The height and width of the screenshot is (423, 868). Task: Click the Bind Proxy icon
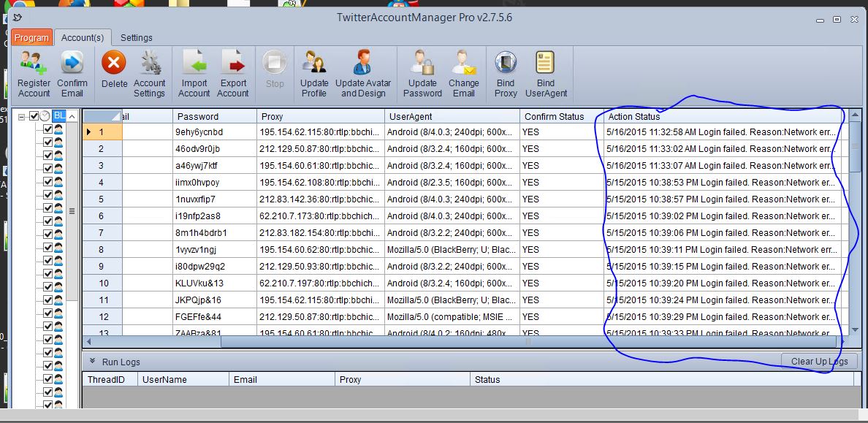(x=506, y=63)
